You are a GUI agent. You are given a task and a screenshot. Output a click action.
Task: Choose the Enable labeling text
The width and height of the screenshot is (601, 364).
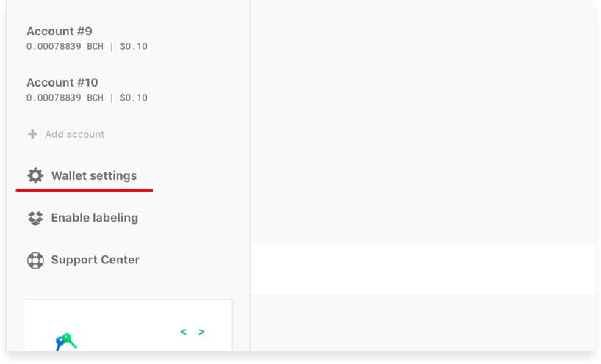coord(95,218)
